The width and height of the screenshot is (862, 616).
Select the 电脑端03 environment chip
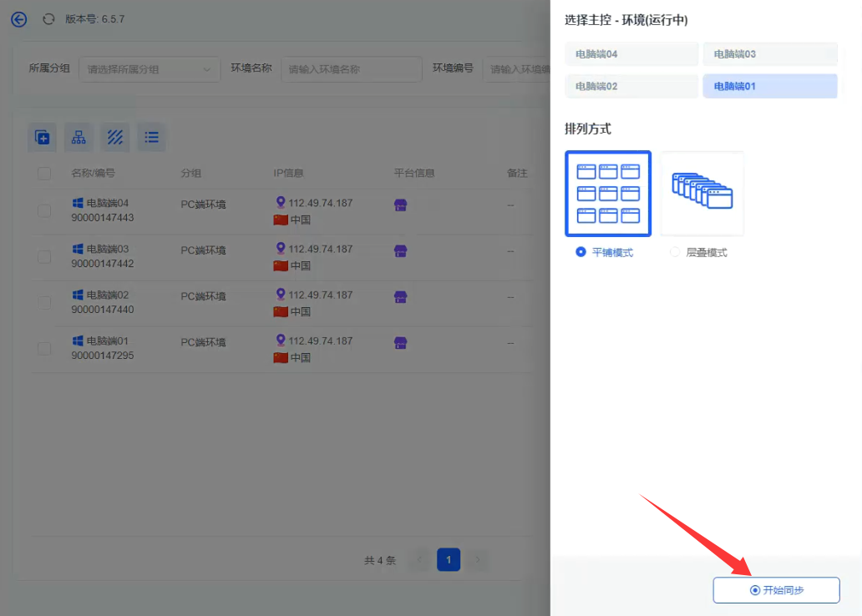pos(769,53)
